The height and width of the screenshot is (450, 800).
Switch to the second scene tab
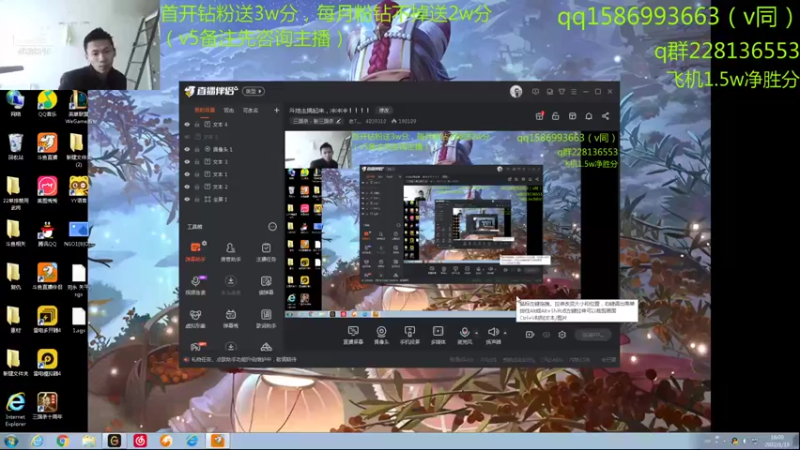point(229,110)
